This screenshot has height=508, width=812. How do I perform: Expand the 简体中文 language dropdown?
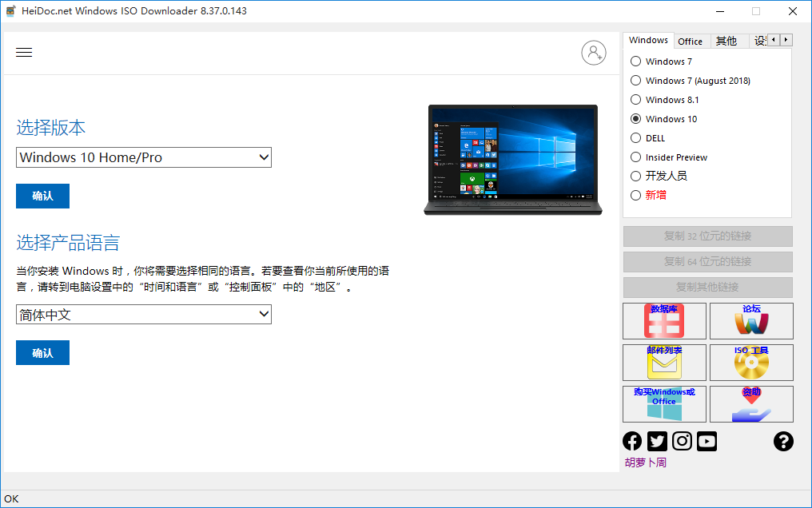[x=144, y=315]
